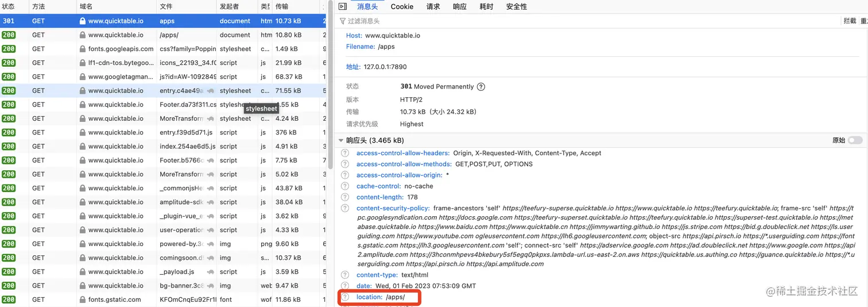Click the turtle icon in _plugin-vue_e row
Image resolution: width=868 pixels, height=307 pixels.
211,216
